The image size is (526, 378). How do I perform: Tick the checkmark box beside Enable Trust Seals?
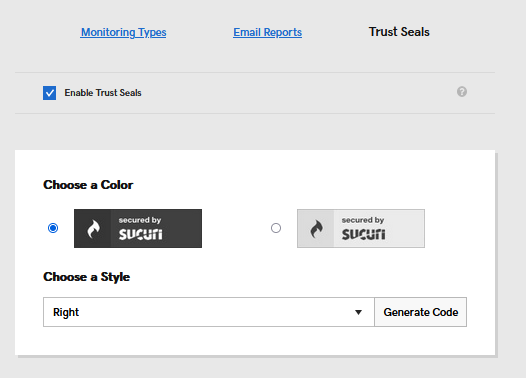click(49, 93)
